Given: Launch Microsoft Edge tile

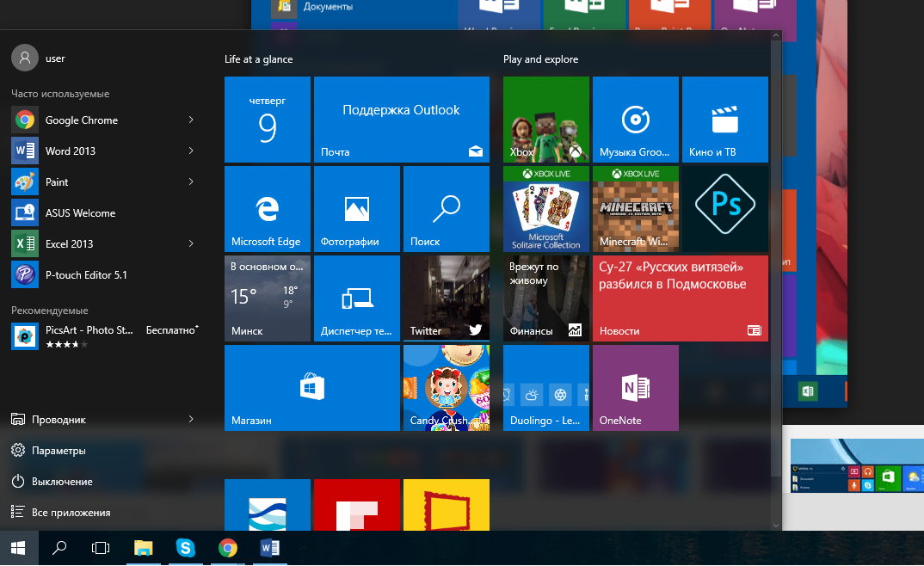Looking at the screenshot, I should pyautogui.click(x=268, y=209).
